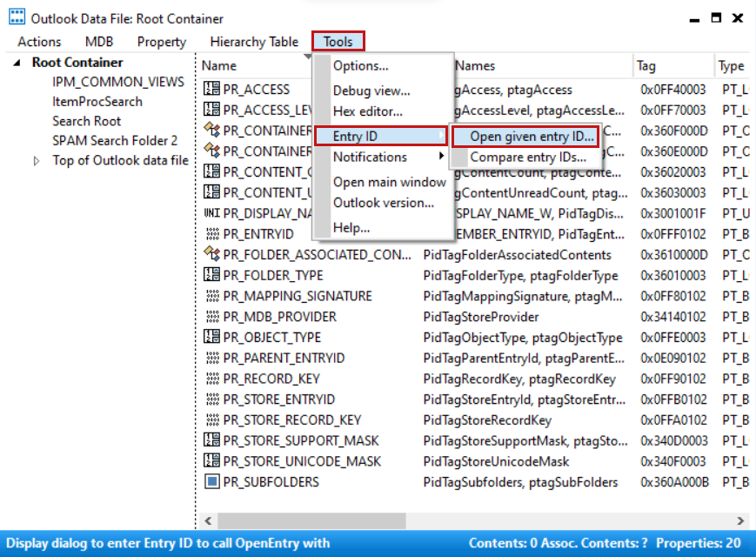Click the PR_ACCESS_LEVEL row icon
Image resolution: width=756 pixels, height=557 pixels.
click(211, 110)
